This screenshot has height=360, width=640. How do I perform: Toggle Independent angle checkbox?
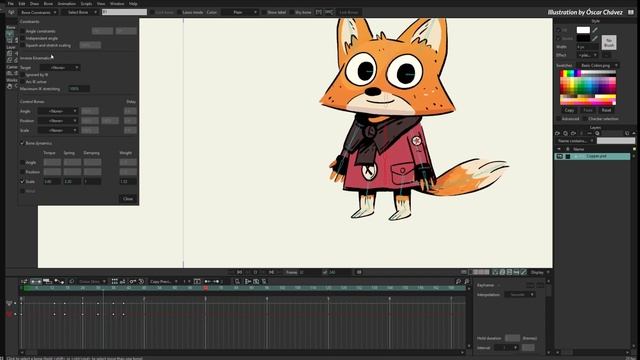click(22, 38)
